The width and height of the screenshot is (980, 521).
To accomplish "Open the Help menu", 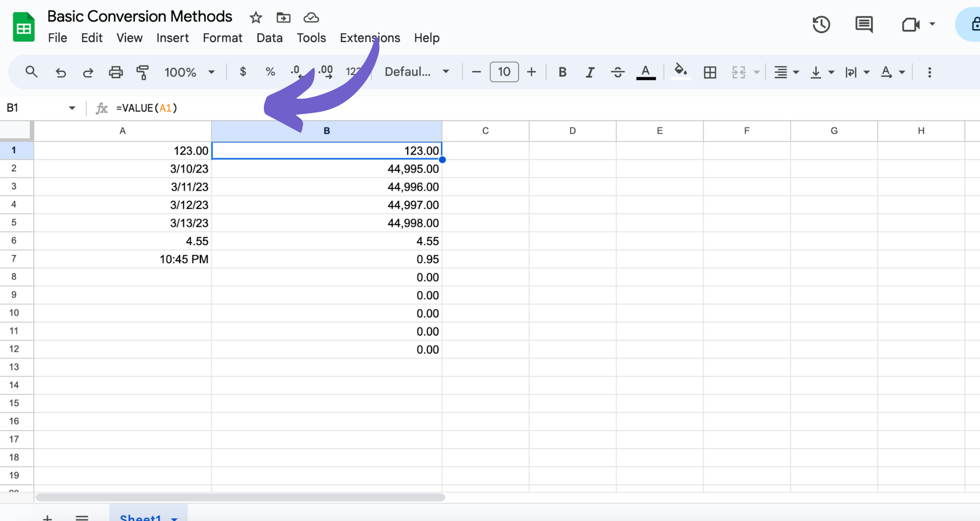I will pyautogui.click(x=427, y=38).
